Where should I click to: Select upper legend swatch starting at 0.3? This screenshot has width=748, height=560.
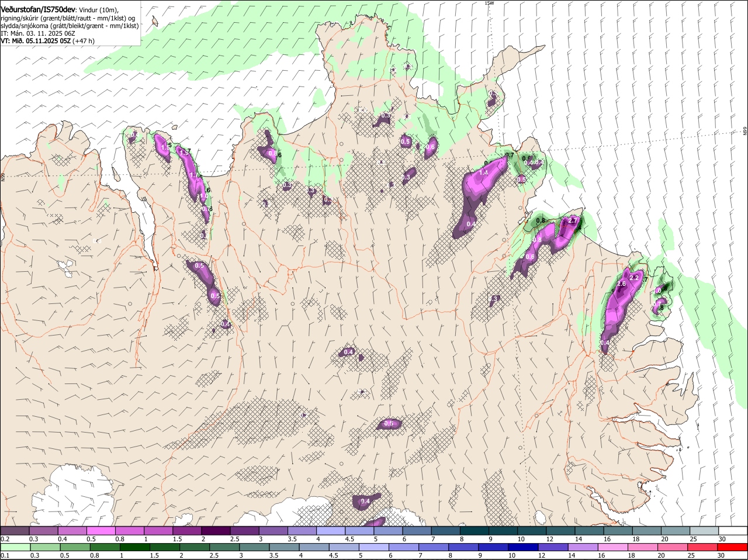[x=44, y=530]
